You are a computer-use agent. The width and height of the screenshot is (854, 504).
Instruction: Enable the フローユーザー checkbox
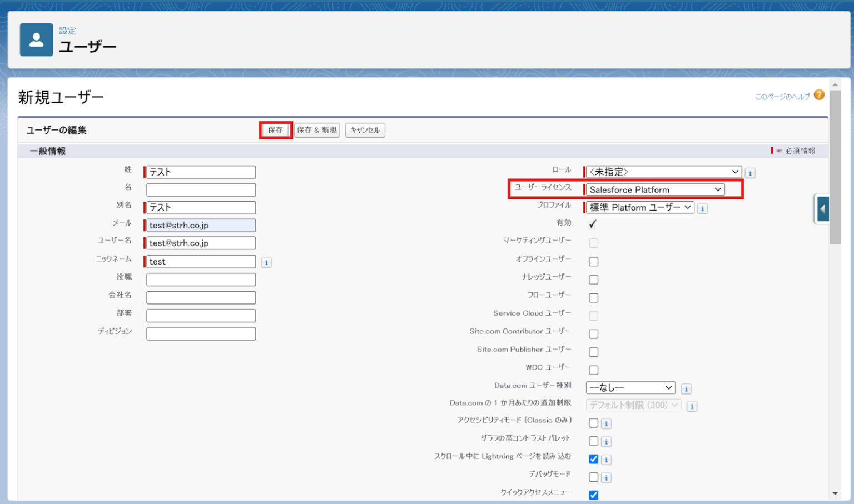593,297
